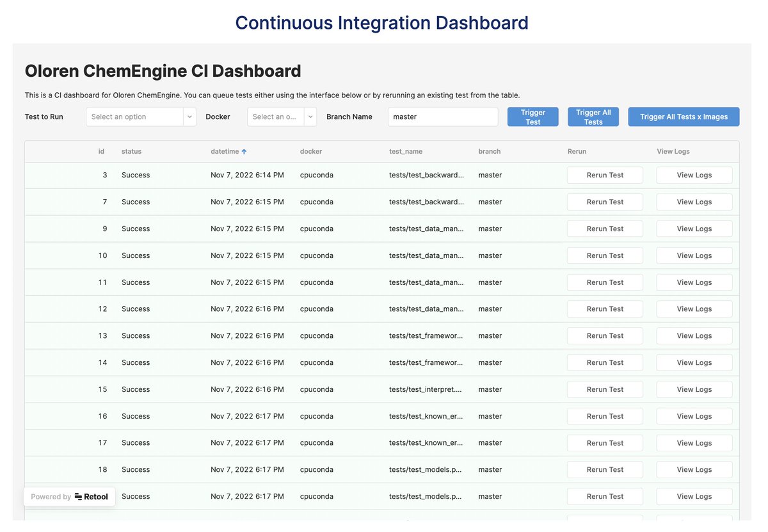Click the Trigger Test button
Screen dimensions: 768x532
tap(533, 117)
